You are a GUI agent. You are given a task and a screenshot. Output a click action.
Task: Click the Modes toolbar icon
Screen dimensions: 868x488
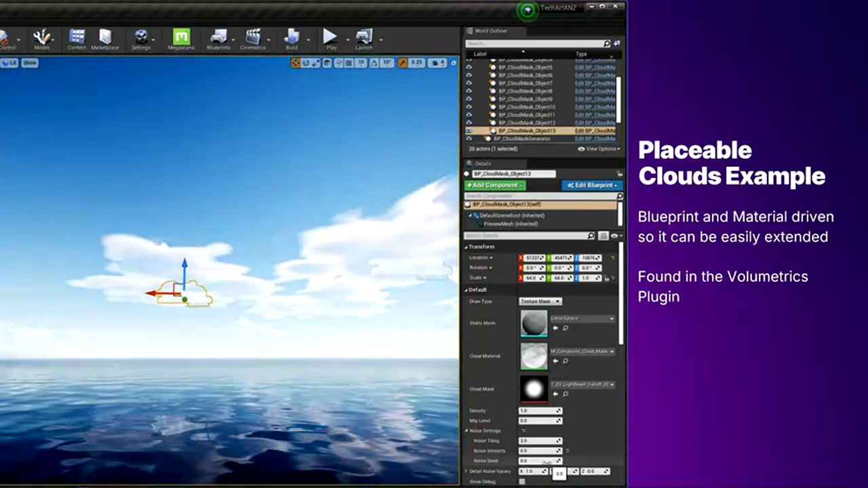[x=42, y=38]
